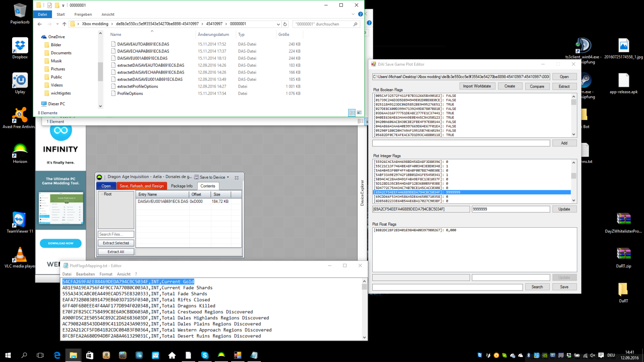Screen dimensions: 644x362
Task: Launch Microsoft Edge from the taskbar
Action: tap(57, 355)
